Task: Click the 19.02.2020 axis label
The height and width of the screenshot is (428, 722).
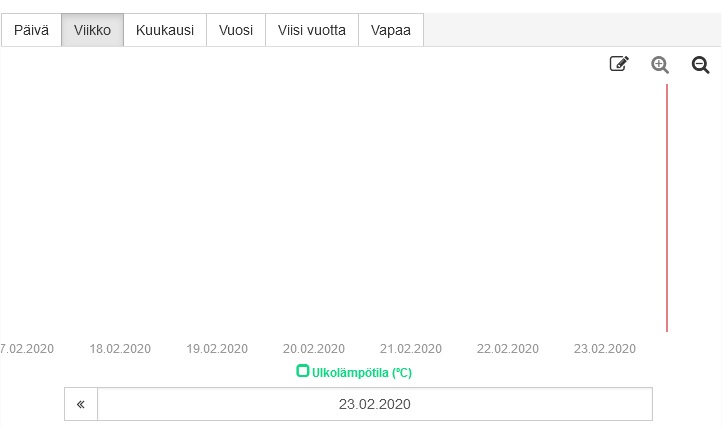Action: [x=217, y=349]
